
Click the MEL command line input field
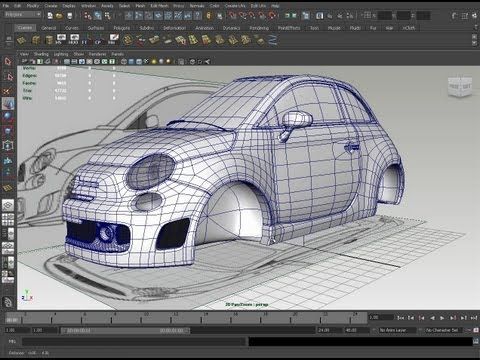point(135,341)
